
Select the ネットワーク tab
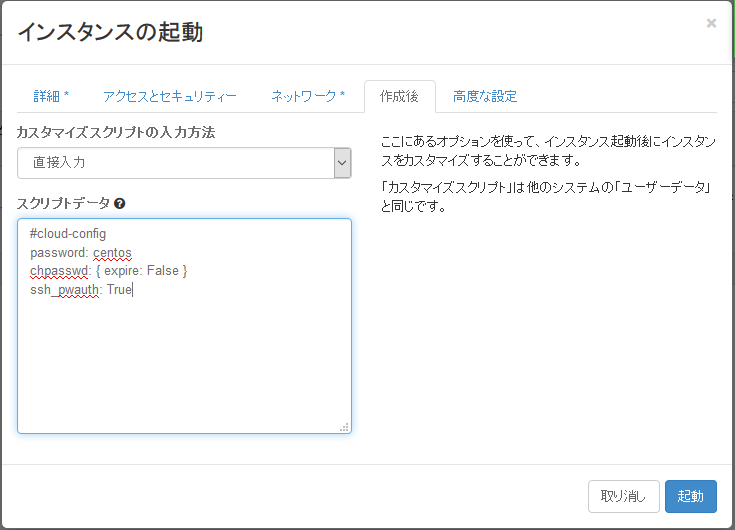click(x=308, y=97)
